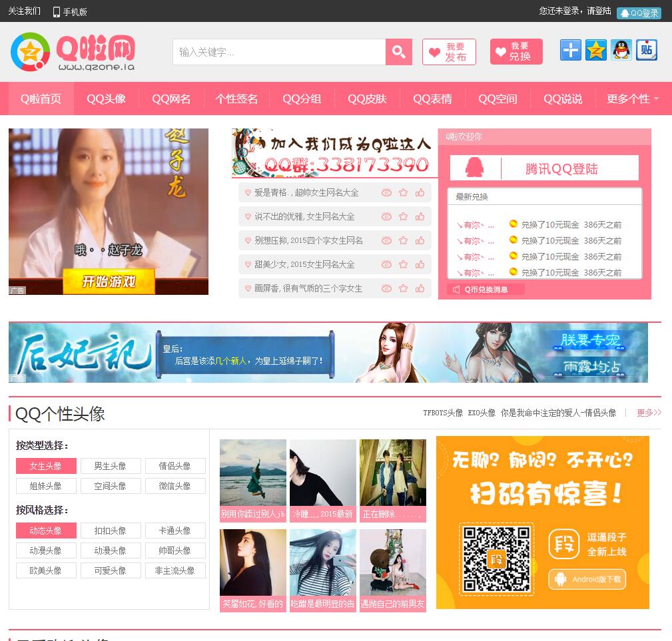The width and height of the screenshot is (672, 641).
Task: Click eye icon on 画屏香 row
Action: click(x=386, y=289)
